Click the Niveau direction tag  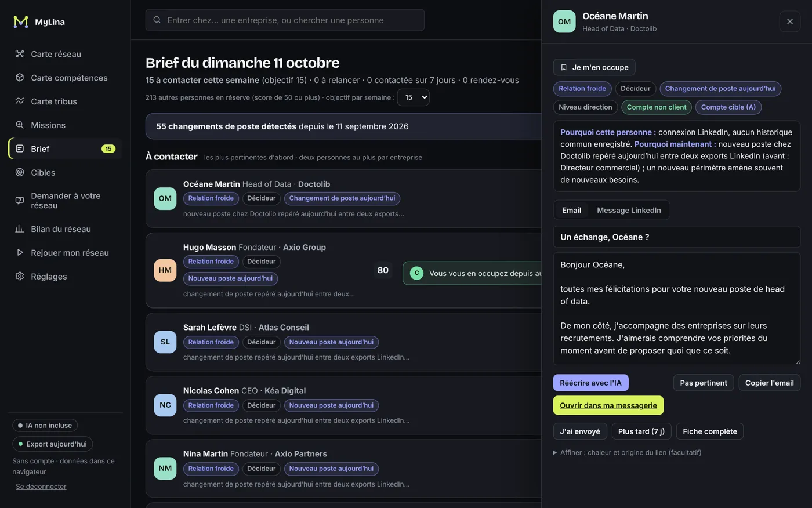pyautogui.click(x=585, y=107)
